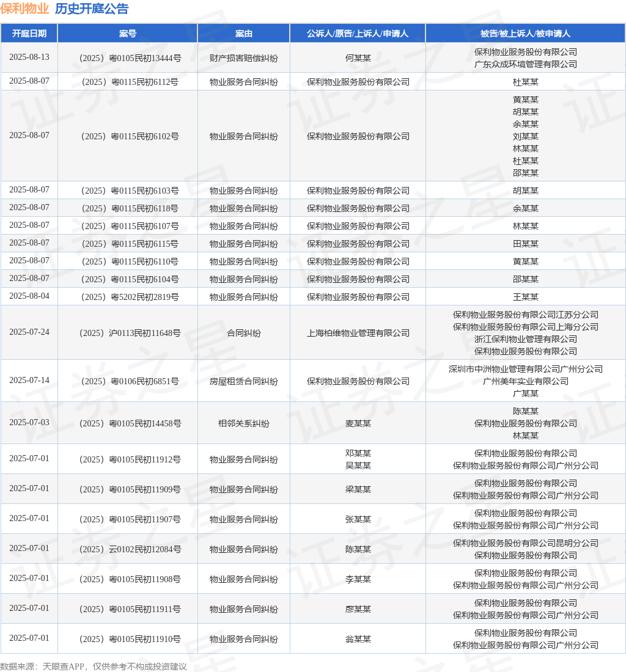Click plaintiff 李某某
626x672 pixels.
(x=358, y=579)
